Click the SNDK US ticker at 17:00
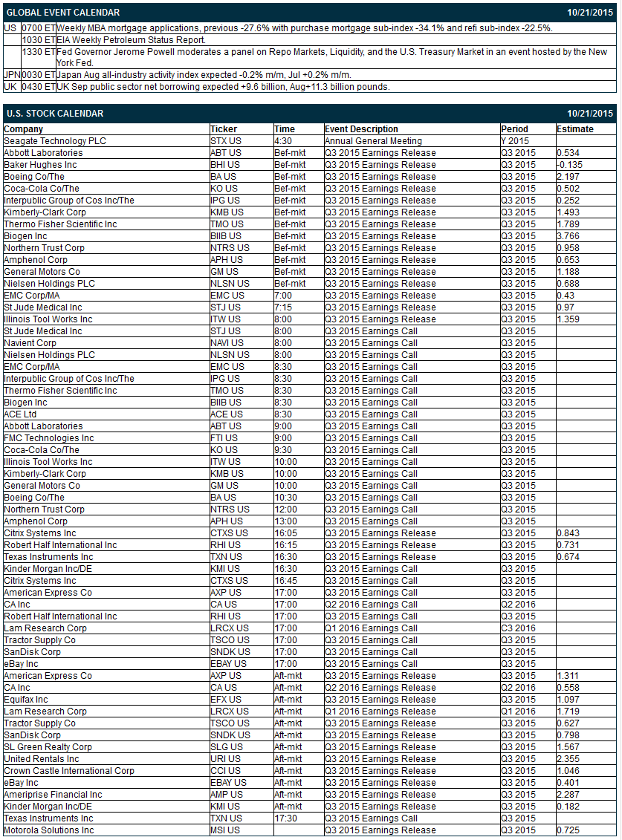622x840 pixels. 230,651
